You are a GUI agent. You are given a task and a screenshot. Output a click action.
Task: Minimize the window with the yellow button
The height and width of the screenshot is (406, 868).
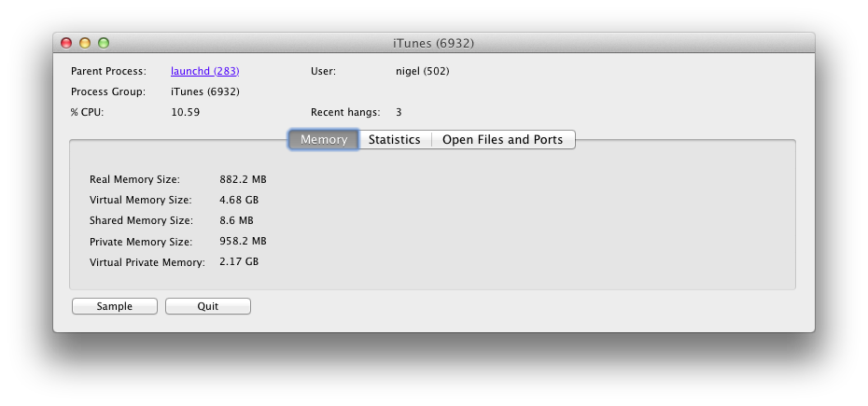[x=85, y=43]
